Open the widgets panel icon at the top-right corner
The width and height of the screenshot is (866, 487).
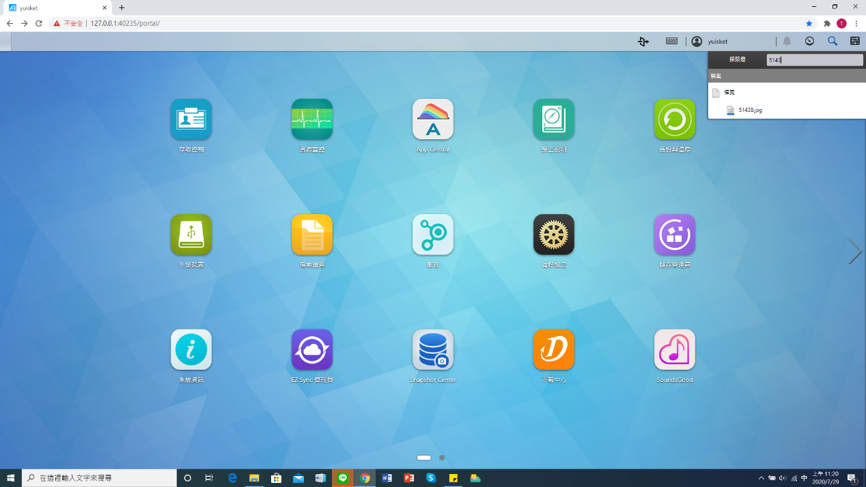[x=855, y=41]
